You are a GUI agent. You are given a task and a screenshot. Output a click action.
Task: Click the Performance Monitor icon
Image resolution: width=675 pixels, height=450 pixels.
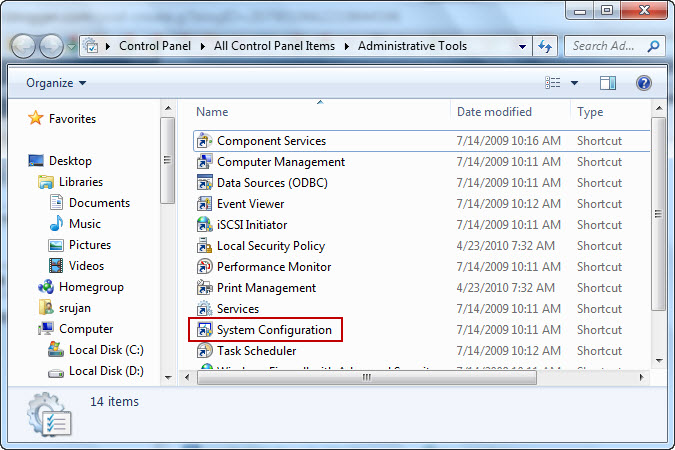tap(204, 267)
